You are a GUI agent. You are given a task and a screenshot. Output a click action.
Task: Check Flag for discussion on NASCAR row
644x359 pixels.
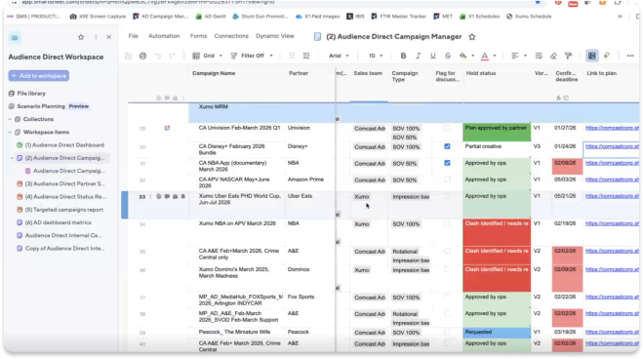click(x=447, y=179)
